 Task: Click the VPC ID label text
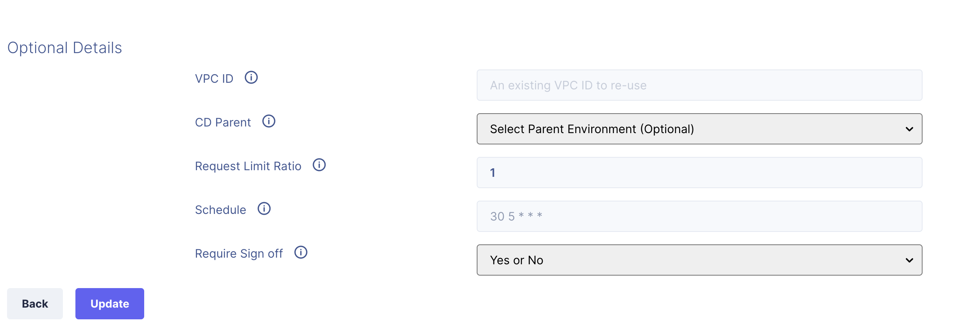[214, 79]
